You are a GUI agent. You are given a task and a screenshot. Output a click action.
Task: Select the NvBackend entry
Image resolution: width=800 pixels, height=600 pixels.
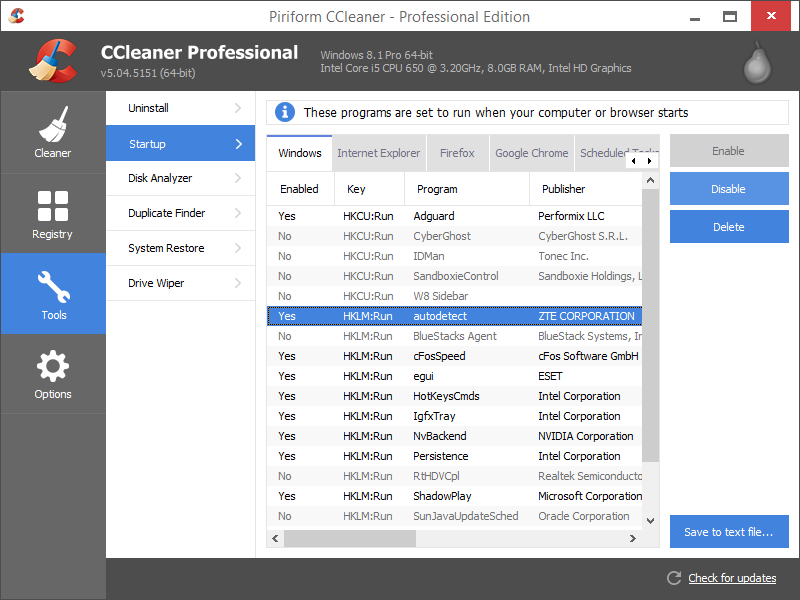coord(454,436)
